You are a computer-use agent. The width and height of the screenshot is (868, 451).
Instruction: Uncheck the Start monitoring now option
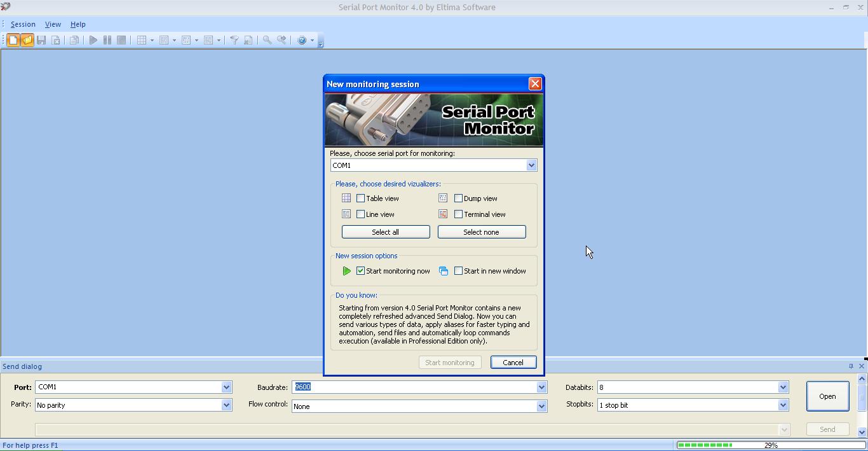pyautogui.click(x=360, y=271)
